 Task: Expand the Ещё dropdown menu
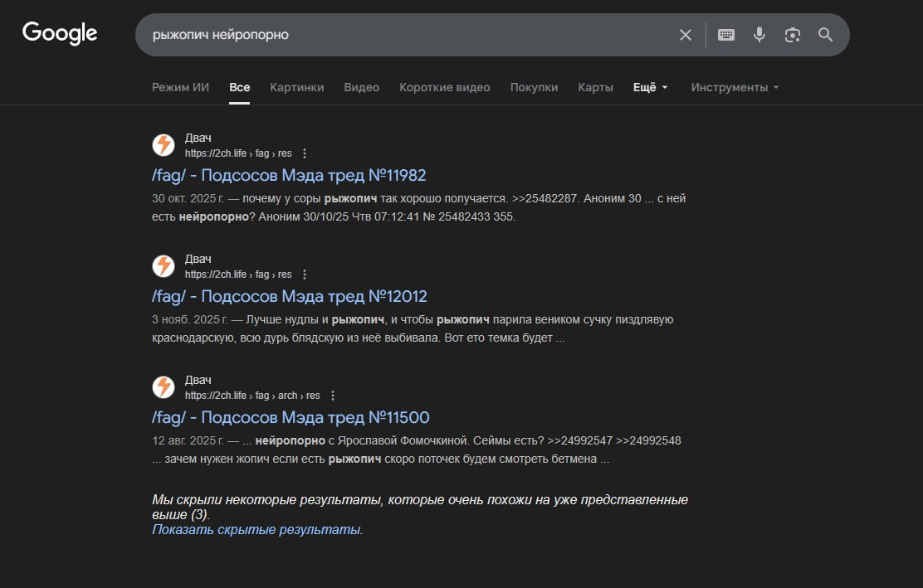click(651, 87)
